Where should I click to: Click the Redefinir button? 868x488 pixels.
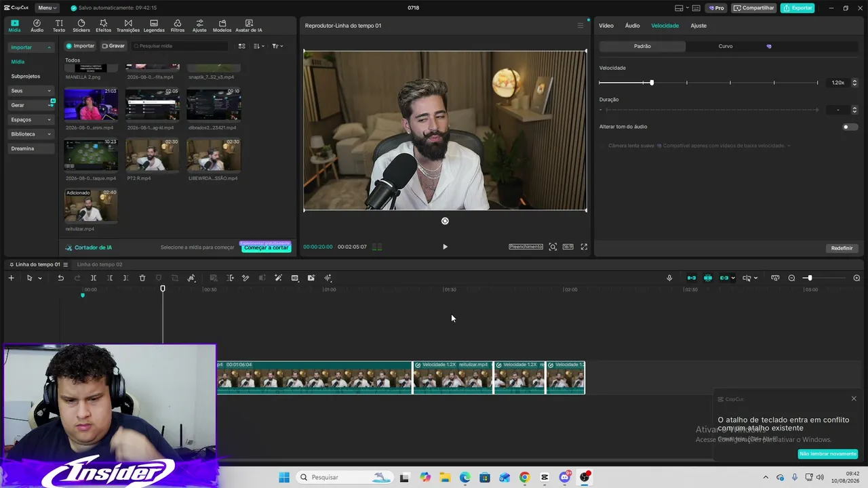[842, 248]
